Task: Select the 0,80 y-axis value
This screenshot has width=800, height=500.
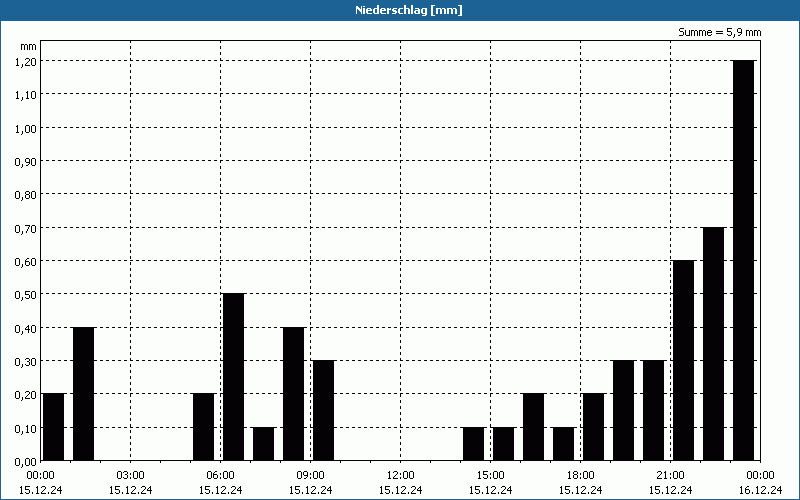Action: [x=25, y=194]
